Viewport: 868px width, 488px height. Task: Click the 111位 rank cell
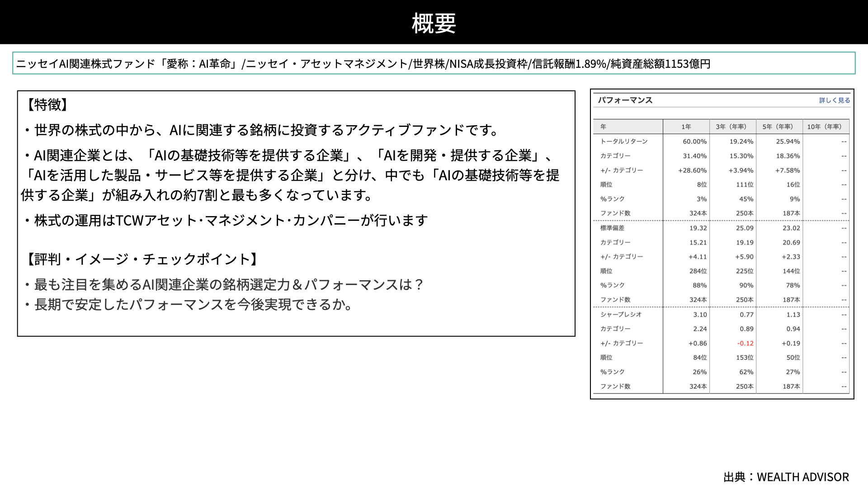(x=745, y=184)
